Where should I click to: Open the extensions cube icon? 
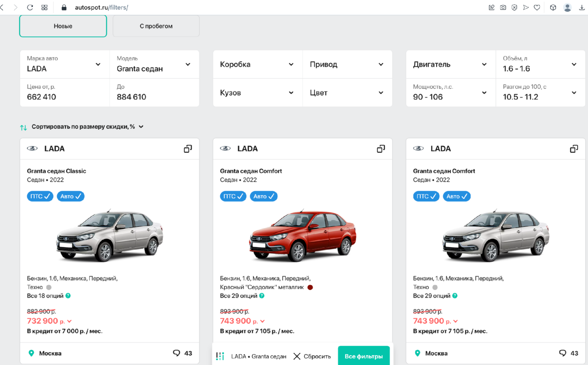click(553, 8)
